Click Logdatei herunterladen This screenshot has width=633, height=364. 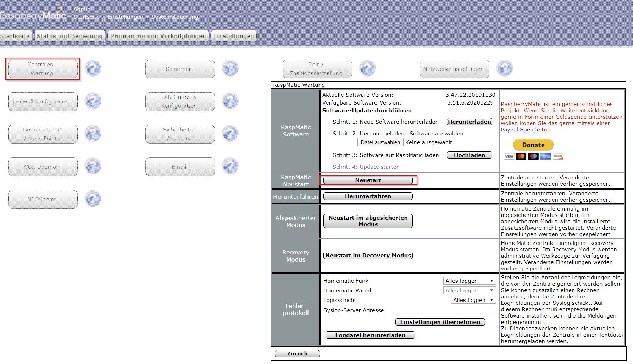pos(370,335)
